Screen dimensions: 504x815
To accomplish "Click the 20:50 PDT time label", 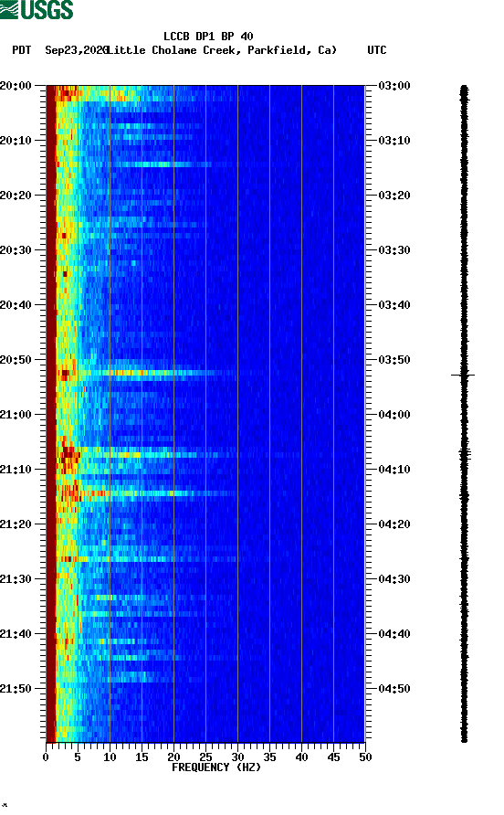I will [x=16, y=360].
